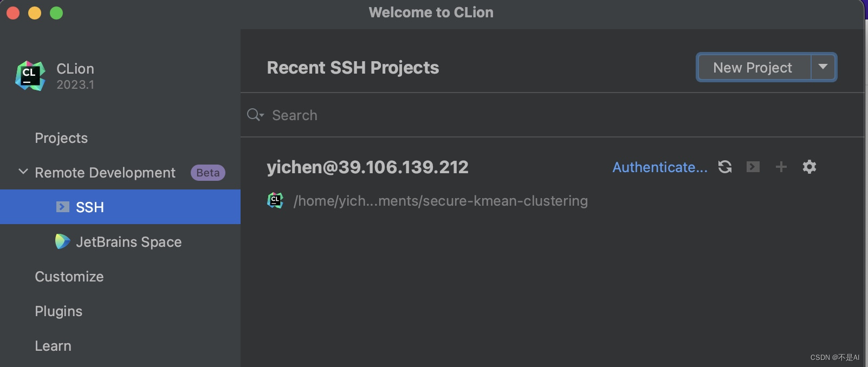Open the Customize section

coord(69,277)
